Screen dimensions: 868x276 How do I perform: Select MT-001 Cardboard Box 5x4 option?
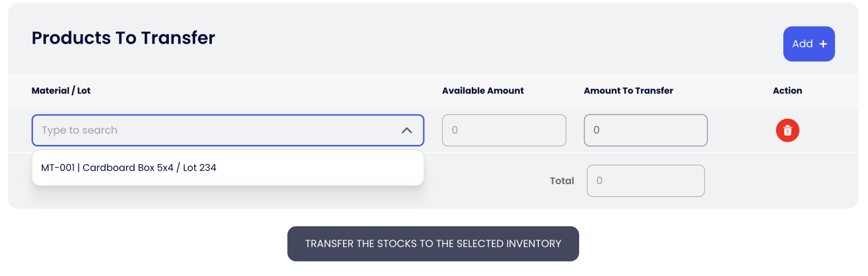(129, 168)
